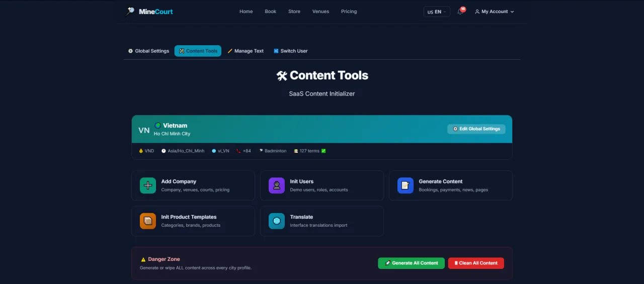Open the Venues menu item
The height and width of the screenshot is (284, 644).
320,12
